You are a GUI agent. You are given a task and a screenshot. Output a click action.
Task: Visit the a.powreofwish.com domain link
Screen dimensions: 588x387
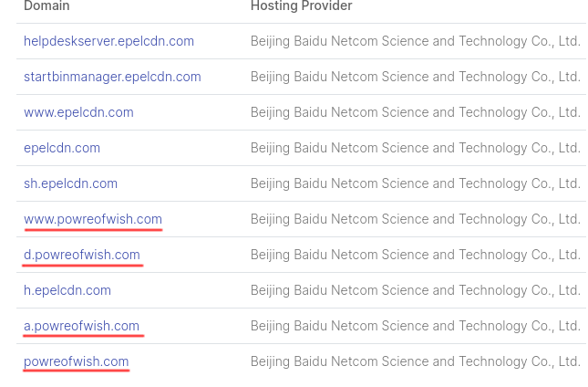pos(82,326)
